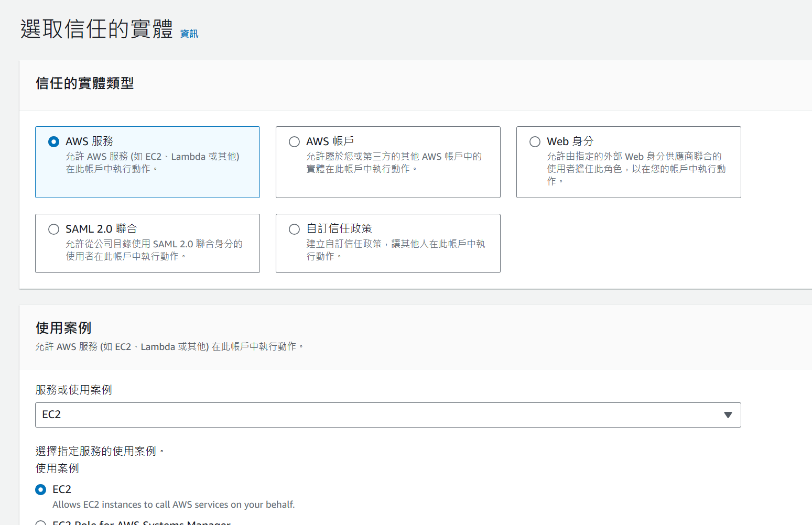Choose EC2 Role for AWS Systems Manager
Screen dimensions: 812x525
(x=40, y=522)
